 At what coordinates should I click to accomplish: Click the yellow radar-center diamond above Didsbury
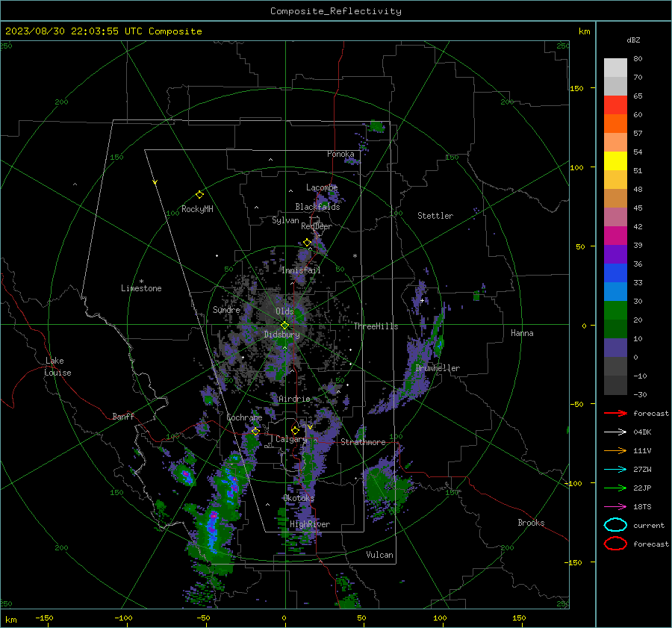coord(284,326)
